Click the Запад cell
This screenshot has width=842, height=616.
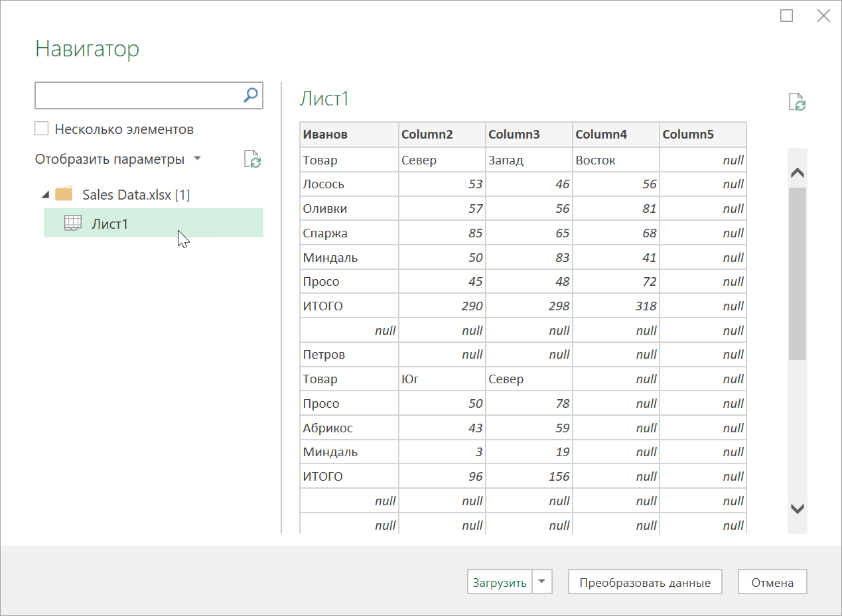[x=529, y=160]
